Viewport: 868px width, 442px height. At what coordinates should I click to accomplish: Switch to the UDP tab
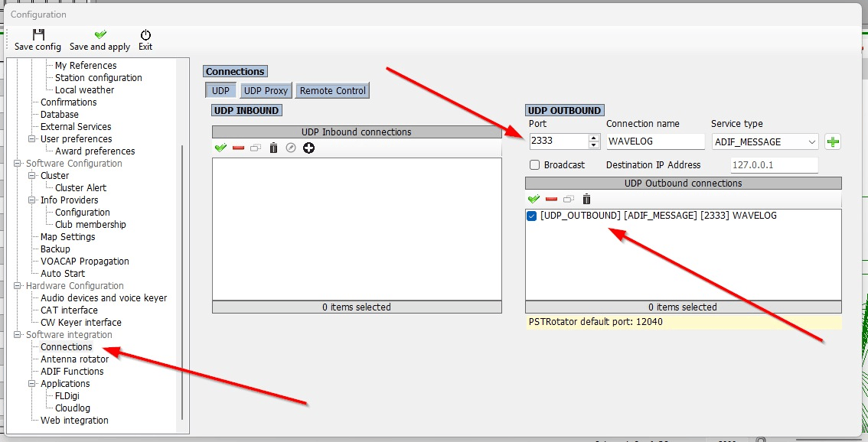pyautogui.click(x=221, y=90)
